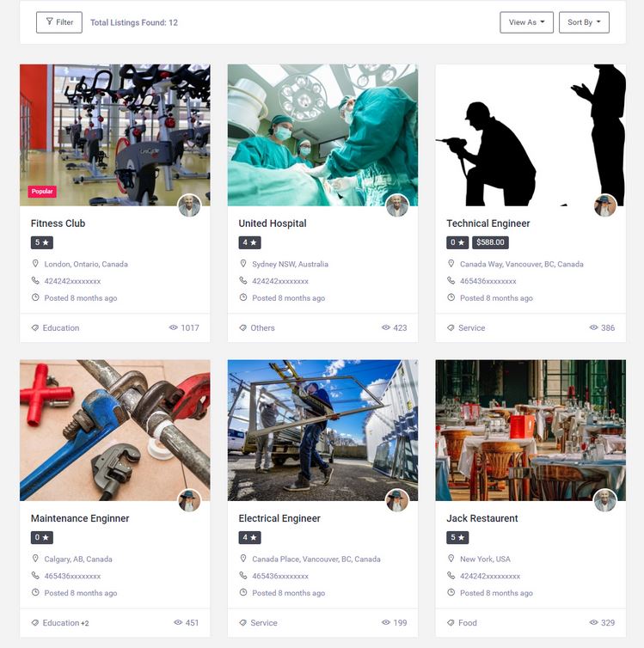The image size is (644, 648).
Task: Open the Filter button with funnel icon
Action: 59,22
